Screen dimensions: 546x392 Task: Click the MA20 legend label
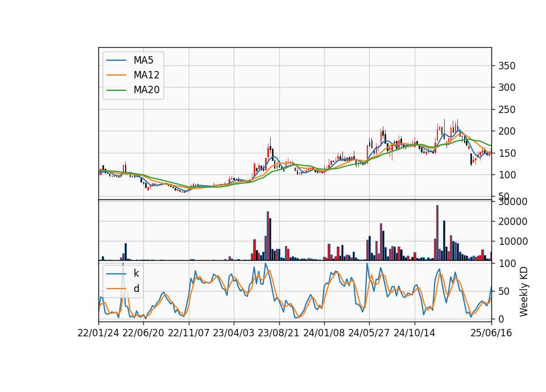tap(146, 90)
